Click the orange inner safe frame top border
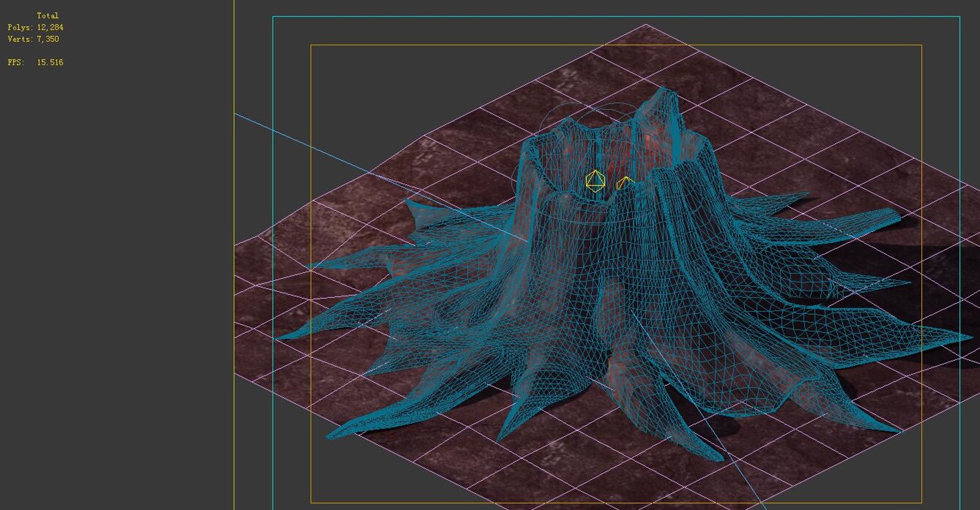Screen dimensions: 980x510 616,45
